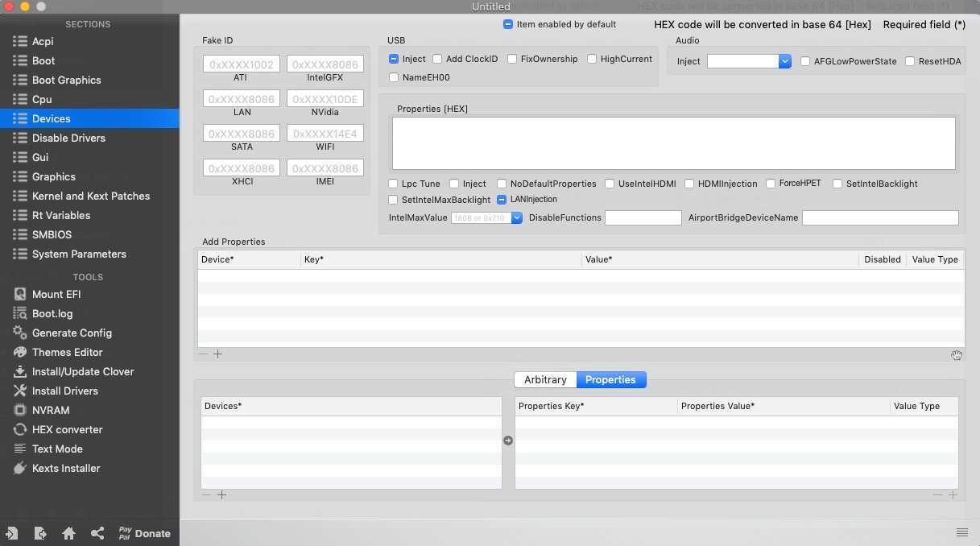This screenshot has width=980, height=546.
Task: Enable the Add ClockID checkbox
Action: 437,59
